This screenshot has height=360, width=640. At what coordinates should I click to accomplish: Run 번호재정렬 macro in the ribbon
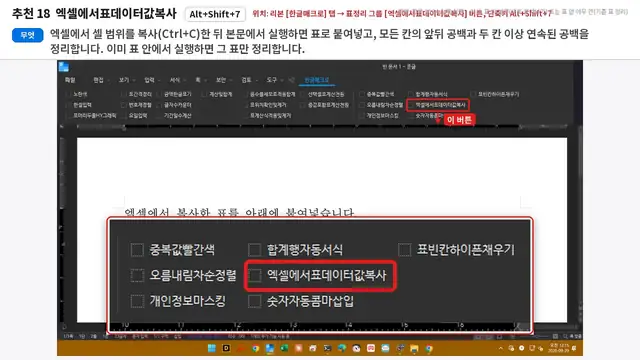coord(137,105)
